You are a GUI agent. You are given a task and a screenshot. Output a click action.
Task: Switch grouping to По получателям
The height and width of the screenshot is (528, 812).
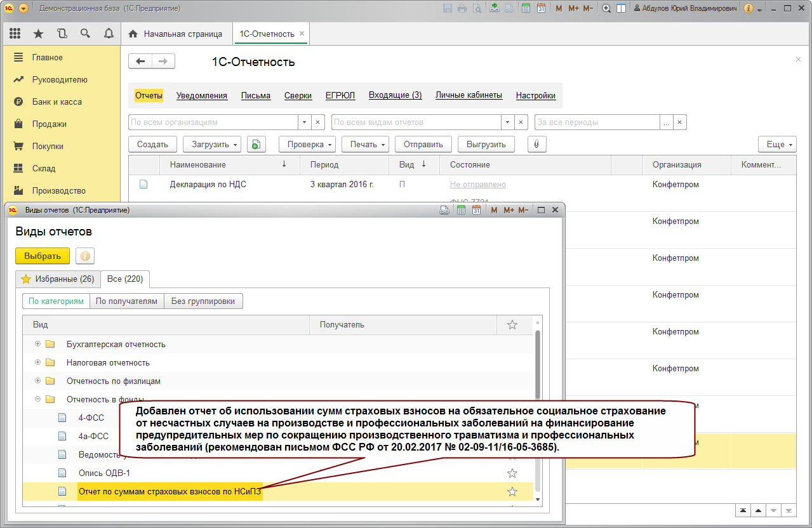click(126, 301)
